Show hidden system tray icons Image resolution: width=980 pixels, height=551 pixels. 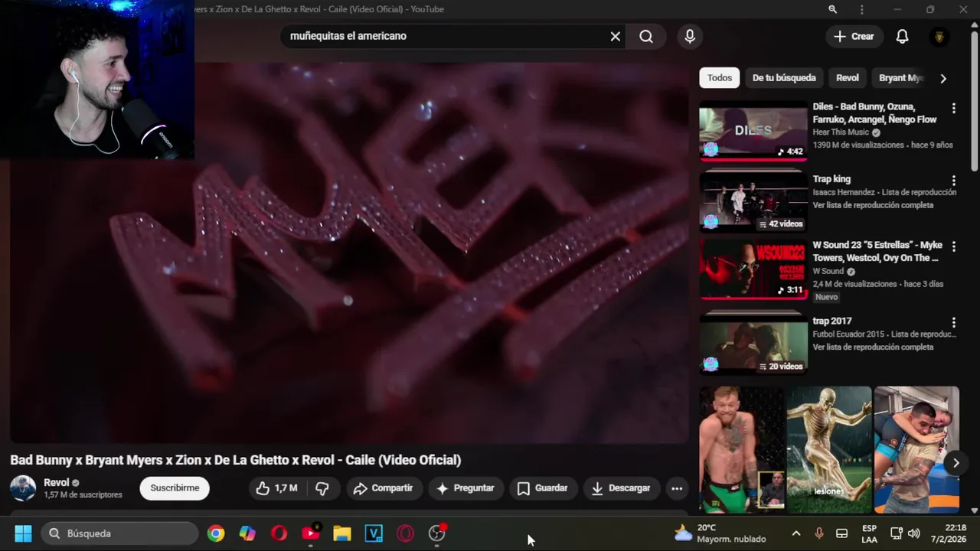pos(795,533)
